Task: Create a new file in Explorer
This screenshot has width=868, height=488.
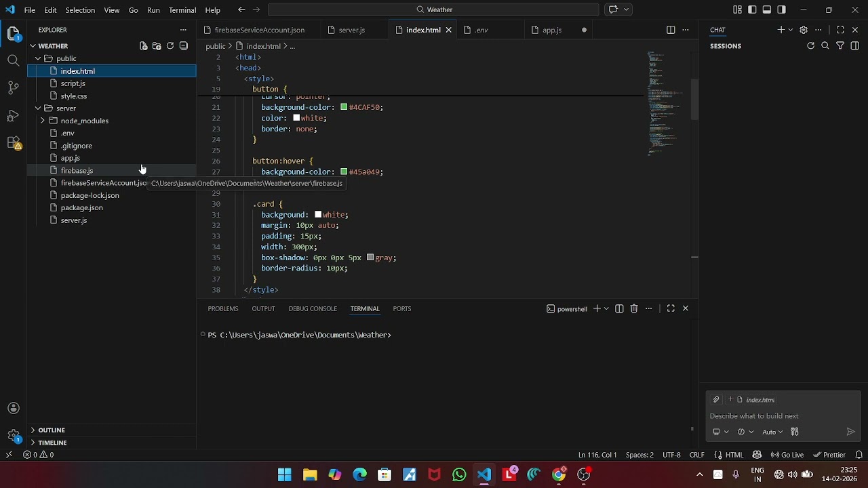Action: pyautogui.click(x=143, y=46)
